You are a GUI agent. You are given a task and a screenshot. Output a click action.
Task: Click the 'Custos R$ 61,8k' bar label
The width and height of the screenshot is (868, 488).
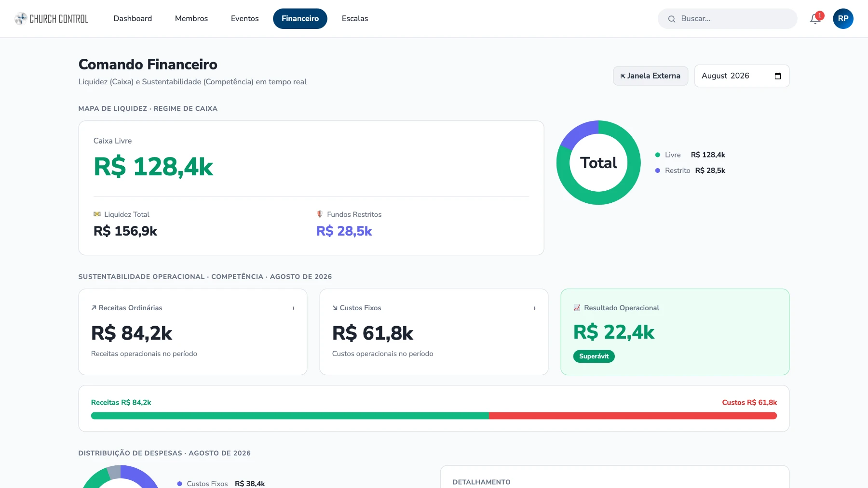pyautogui.click(x=749, y=403)
